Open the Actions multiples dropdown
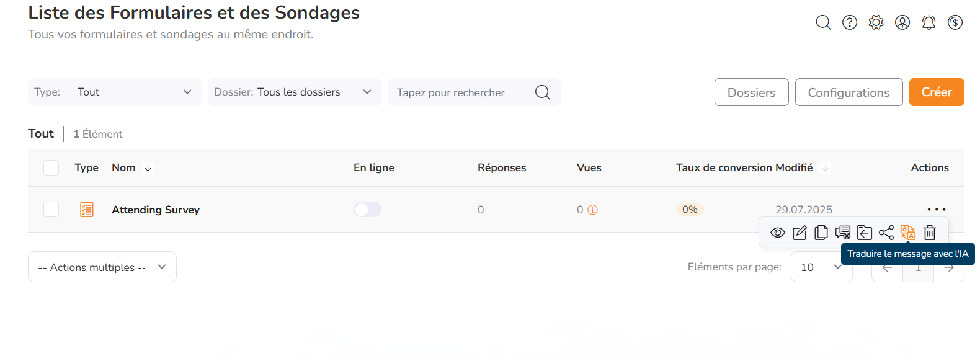 [x=102, y=267]
